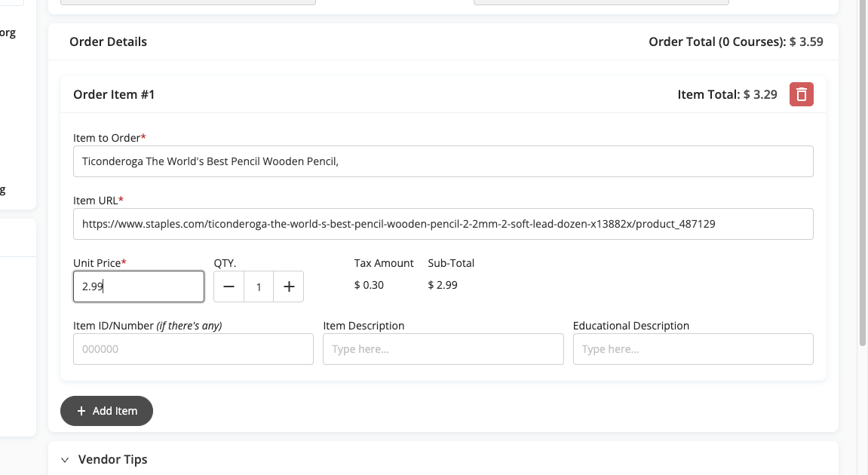Click the Sub-Total value $ 2.99
Viewport: 868px width, 475px height.
tap(443, 285)
